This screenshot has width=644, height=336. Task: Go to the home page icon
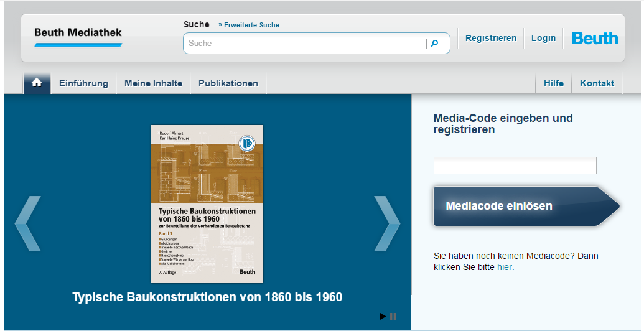pyautogui.click(x=37, y=83)
